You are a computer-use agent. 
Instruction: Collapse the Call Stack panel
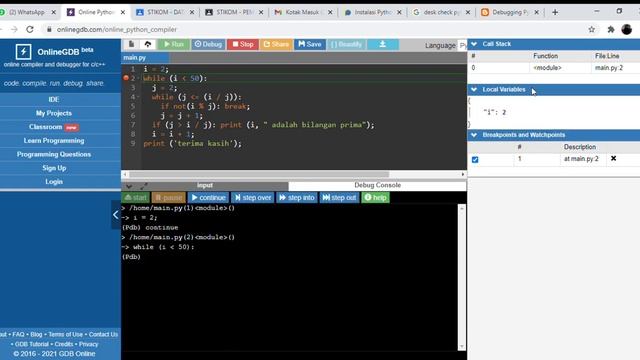(474, 44)
